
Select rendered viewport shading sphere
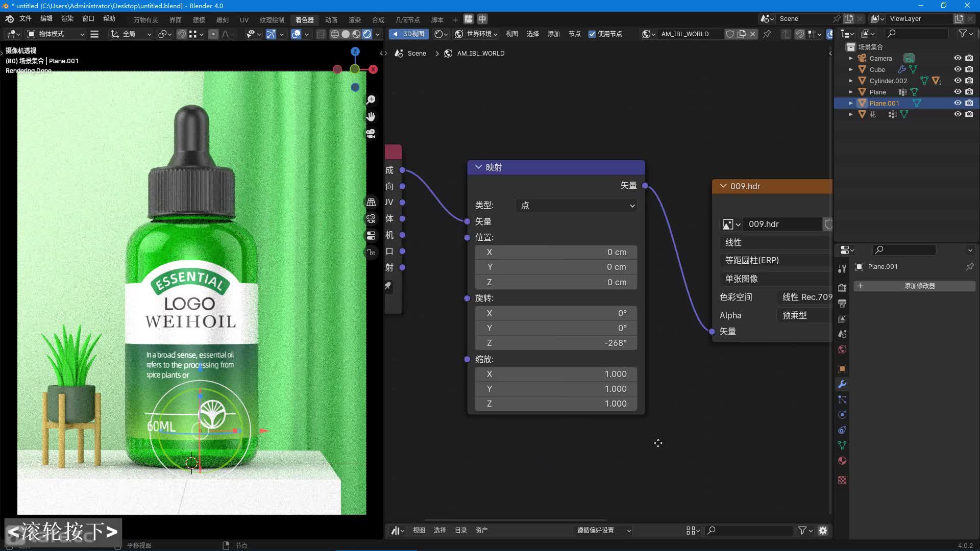(367, 34)
